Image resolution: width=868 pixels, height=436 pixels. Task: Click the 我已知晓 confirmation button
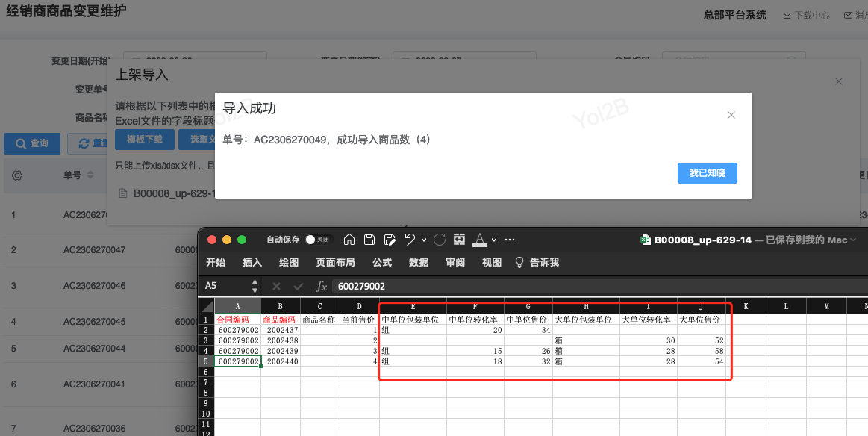coord(707,173)
